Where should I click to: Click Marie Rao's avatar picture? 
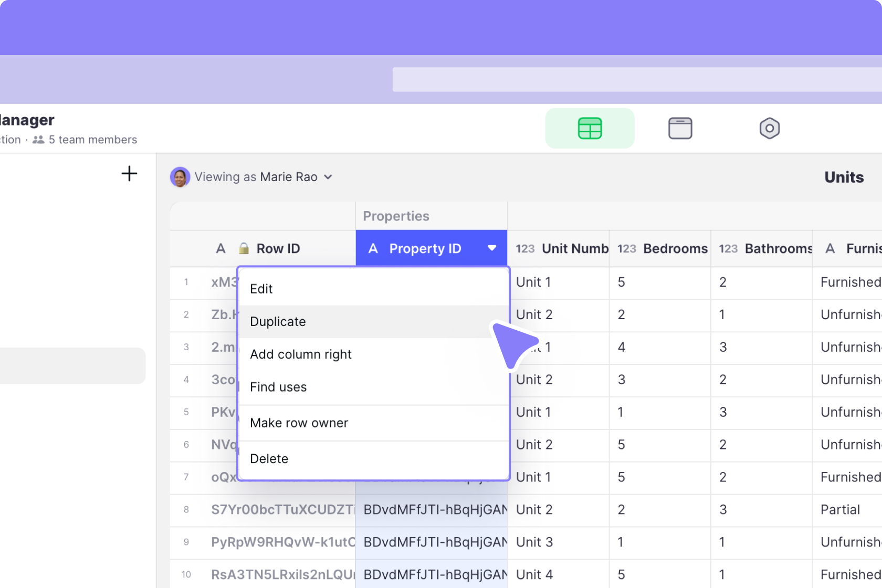click(x=180, y=177)
